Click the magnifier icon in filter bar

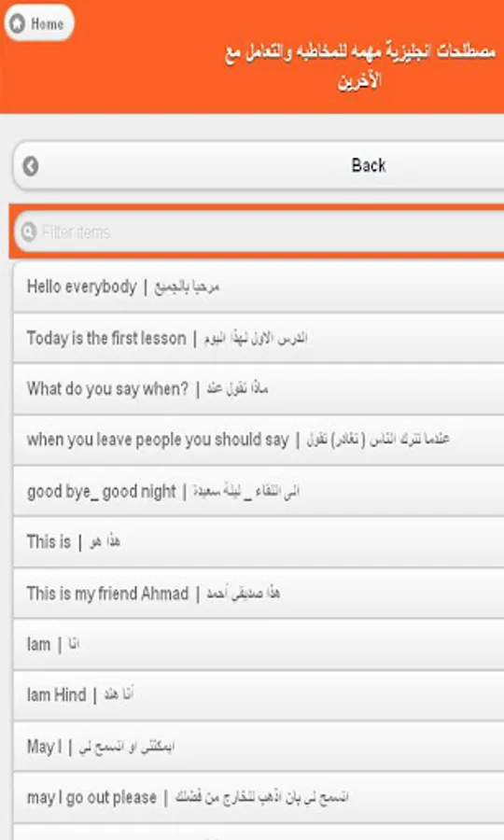point(28,231)
